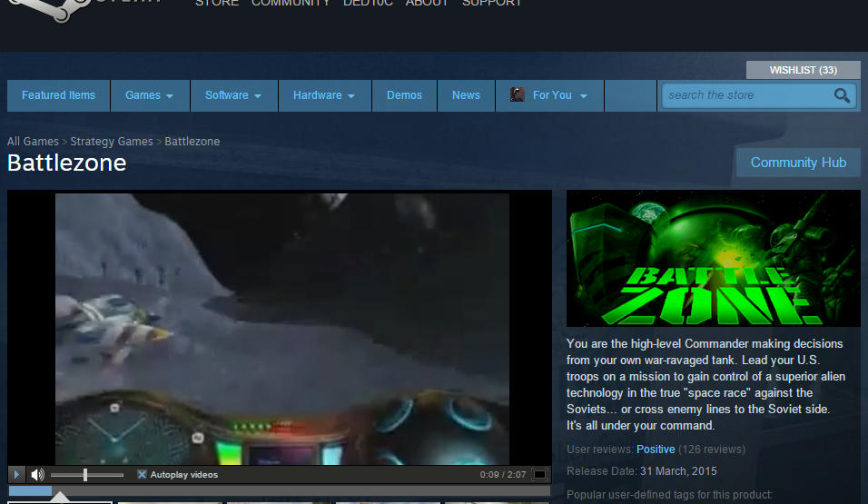The height and width of the screenshot is (504, 868).
Task: Click the 31 March, 2015 date
Action: coord(678,471)
